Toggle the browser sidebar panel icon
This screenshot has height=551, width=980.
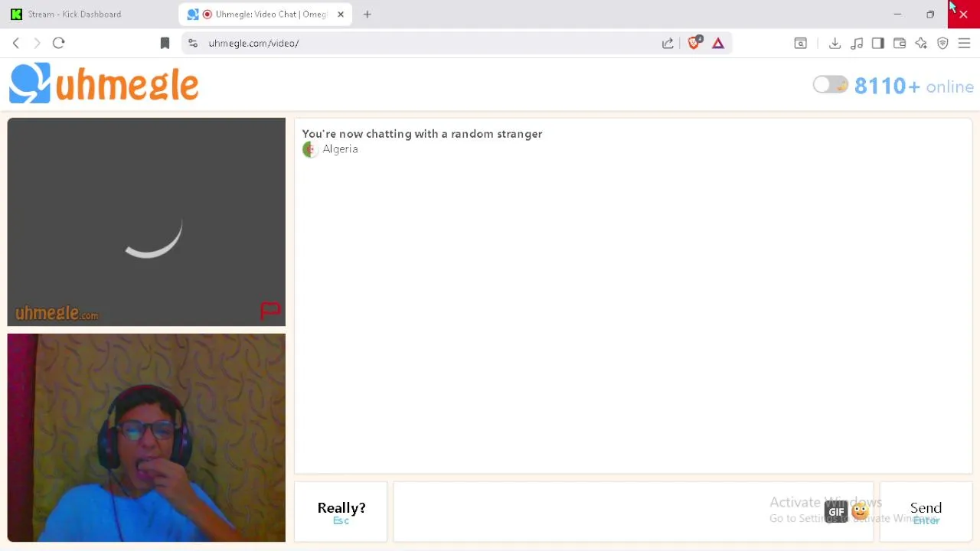tap(878, 44)
